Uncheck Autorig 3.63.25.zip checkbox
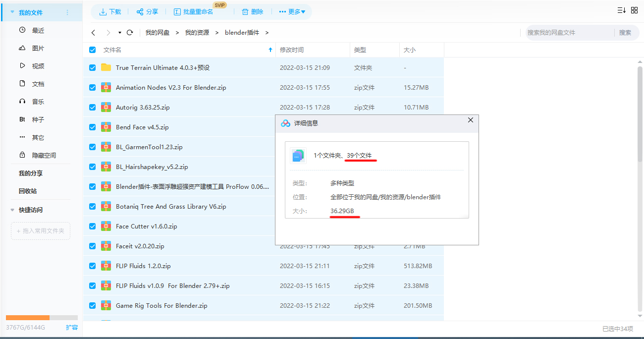 tap(92, 107)
